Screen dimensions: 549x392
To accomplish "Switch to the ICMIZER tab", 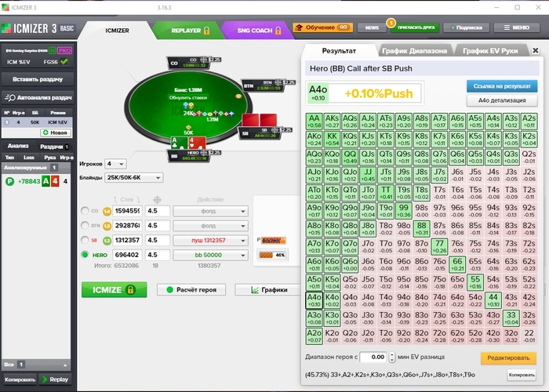I will [x=118, y=31].
